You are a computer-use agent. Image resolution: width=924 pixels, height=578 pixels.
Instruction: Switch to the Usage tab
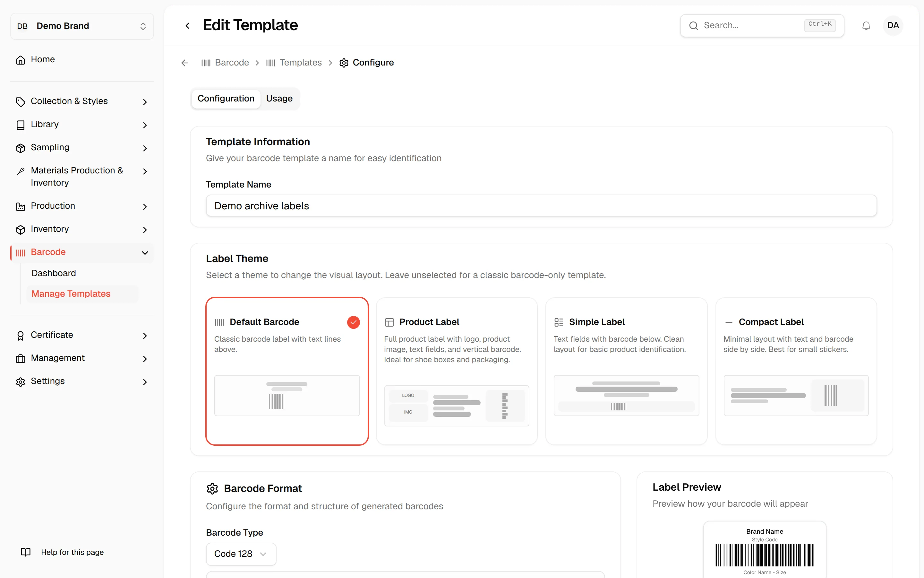point(279,99)
